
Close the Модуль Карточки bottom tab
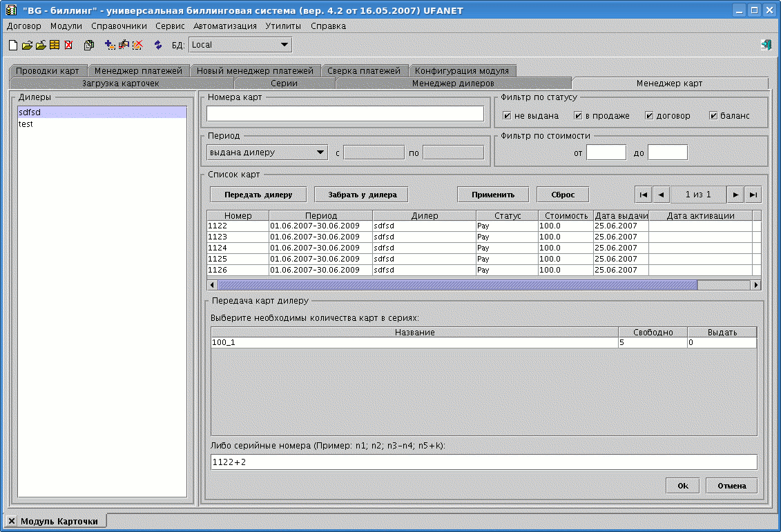[12, 521]
